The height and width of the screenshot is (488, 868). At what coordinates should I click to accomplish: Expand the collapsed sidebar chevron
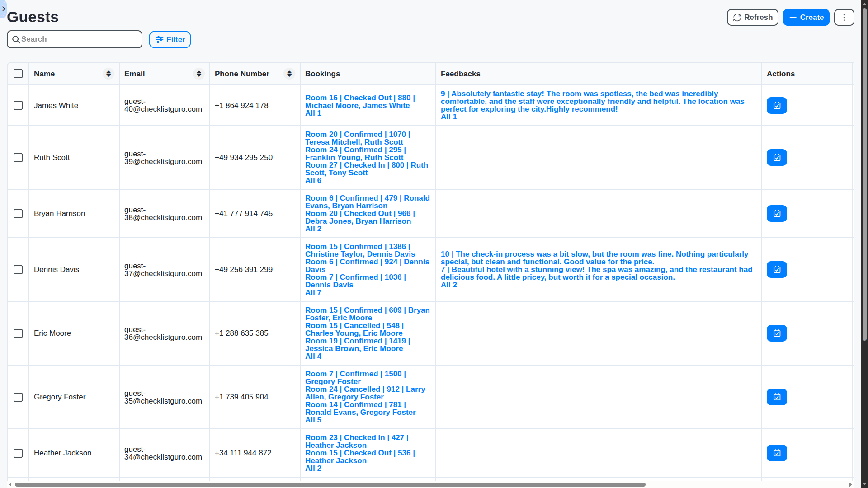(4, 9)
